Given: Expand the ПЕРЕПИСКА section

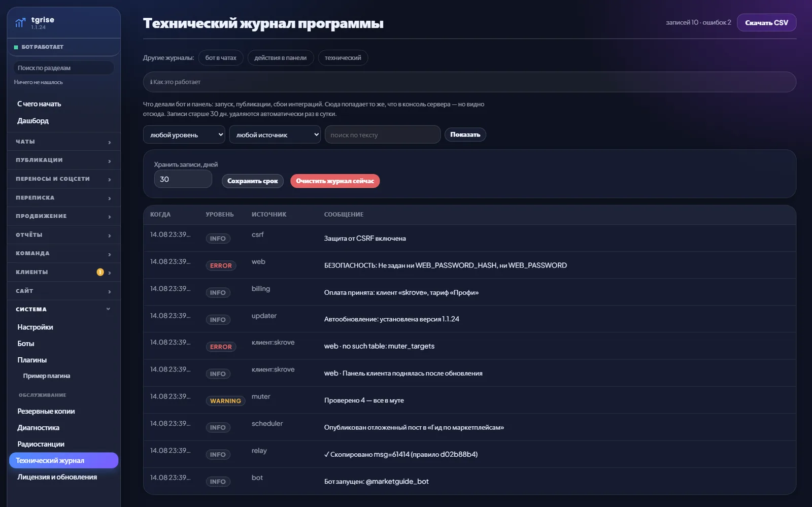Looking at the screenshot, I should coord(63,198).
